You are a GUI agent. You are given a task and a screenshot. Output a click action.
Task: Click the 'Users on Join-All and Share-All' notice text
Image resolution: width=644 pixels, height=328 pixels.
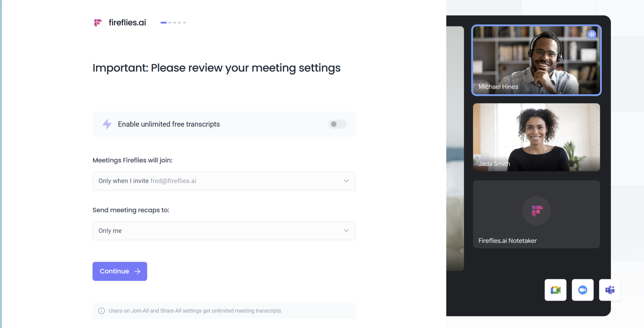pyautogui.click(x=196, y=311)
